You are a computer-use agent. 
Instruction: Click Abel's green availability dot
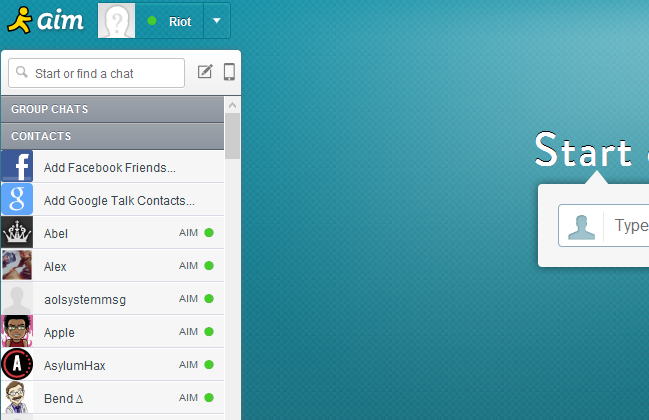[209, 233]
